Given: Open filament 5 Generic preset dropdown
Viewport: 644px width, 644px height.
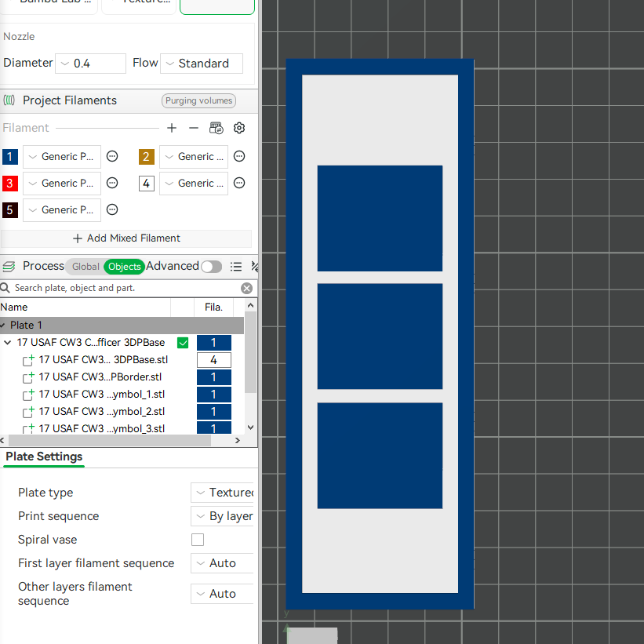Looking at the screenshot, I should pyautogui.click(x=62, y=210).
